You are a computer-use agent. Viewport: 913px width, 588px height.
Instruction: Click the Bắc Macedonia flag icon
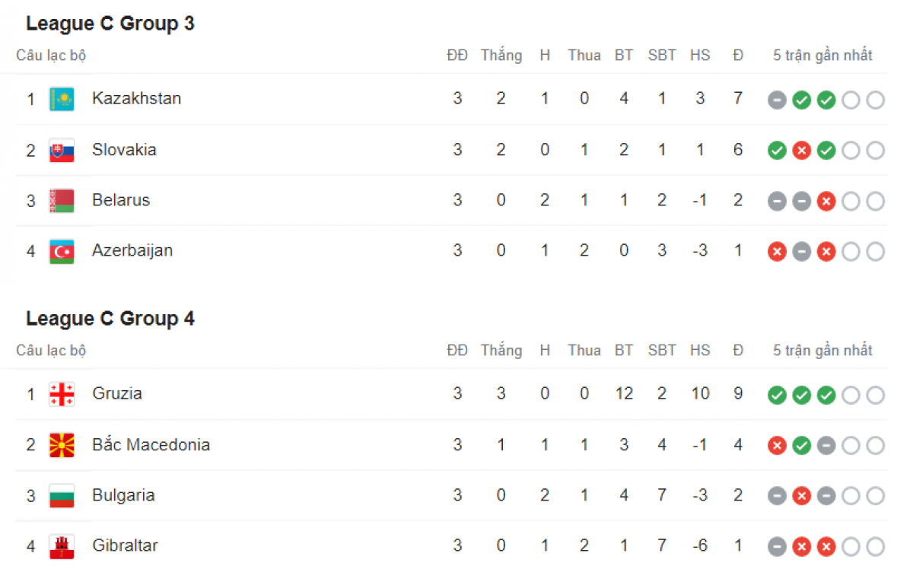point(62,445)
